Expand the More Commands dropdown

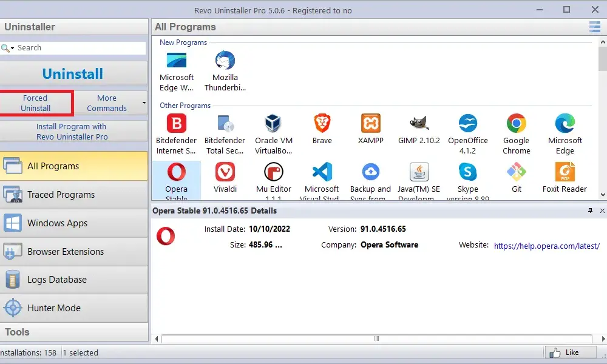pyautogui.click(x=144, y=103)
